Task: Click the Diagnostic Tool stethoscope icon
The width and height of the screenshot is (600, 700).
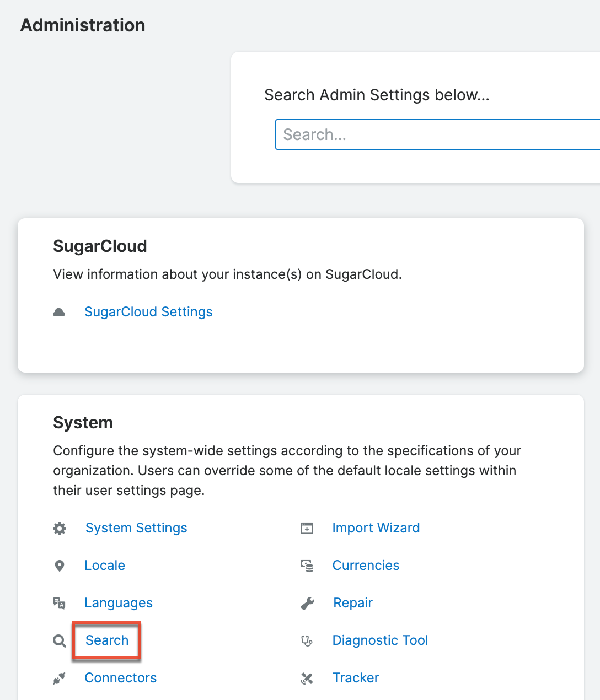Action: (307, 641)
